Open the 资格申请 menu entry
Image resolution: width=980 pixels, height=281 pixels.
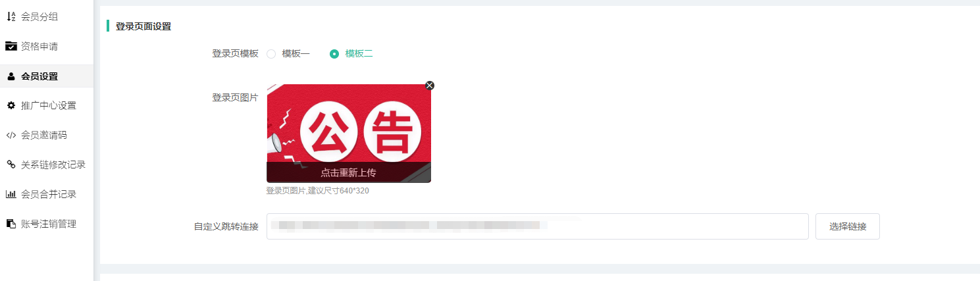39,46
